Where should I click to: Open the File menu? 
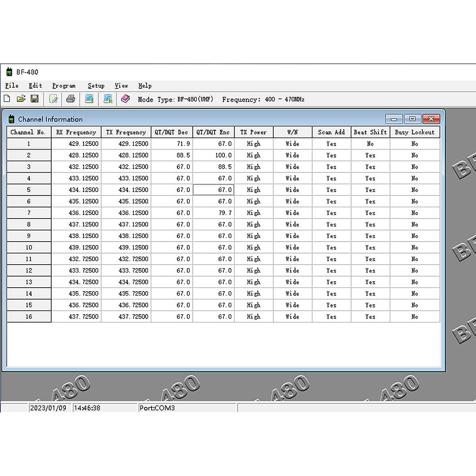pos(12,86)
